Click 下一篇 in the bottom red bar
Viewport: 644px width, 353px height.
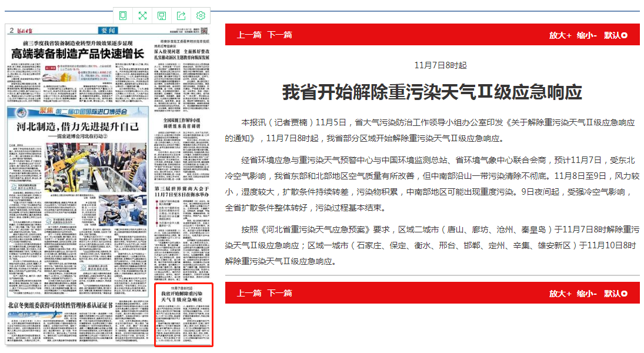click(x=279, y=293)
